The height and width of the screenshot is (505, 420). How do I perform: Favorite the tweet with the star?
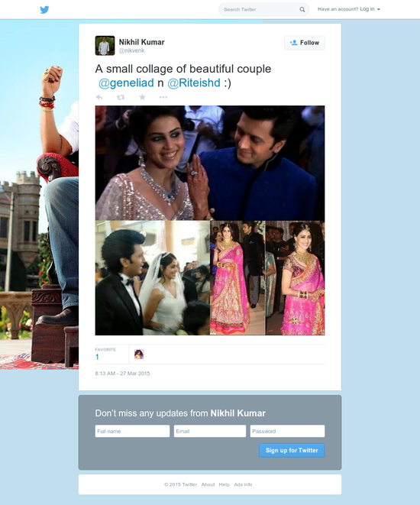(x=142, y=97)
